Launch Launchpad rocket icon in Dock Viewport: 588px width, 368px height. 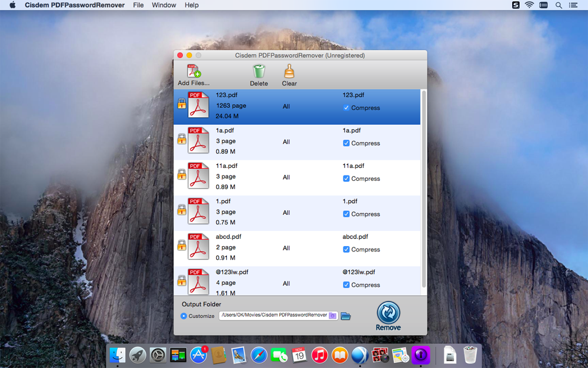pyautogui.click(x=138, y=355)
